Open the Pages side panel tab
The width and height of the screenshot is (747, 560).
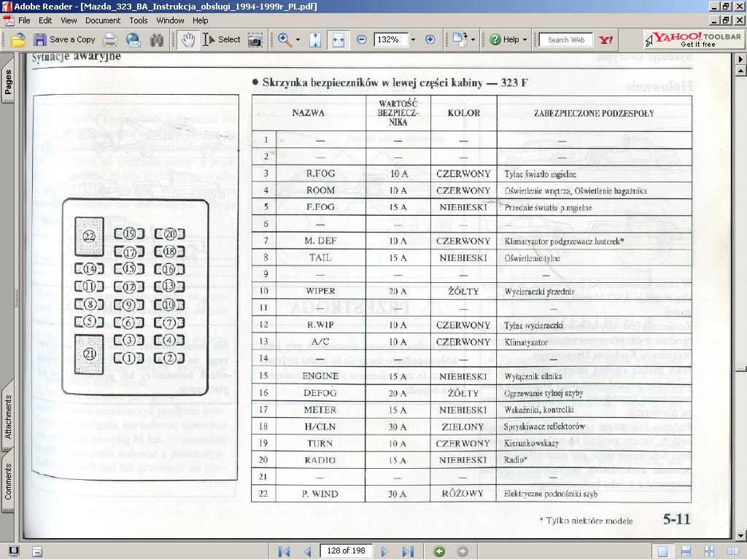[x=8, y=82]
